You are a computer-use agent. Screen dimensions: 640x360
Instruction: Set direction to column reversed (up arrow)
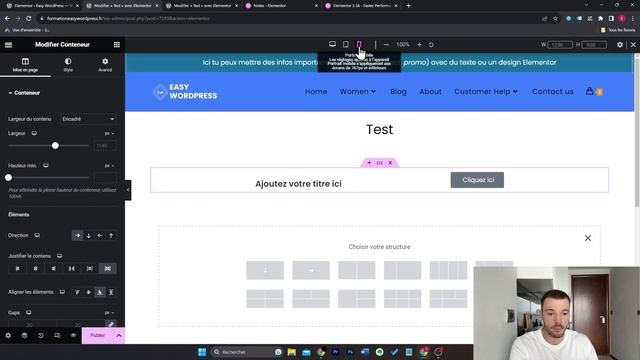click(x=111, y=236)
